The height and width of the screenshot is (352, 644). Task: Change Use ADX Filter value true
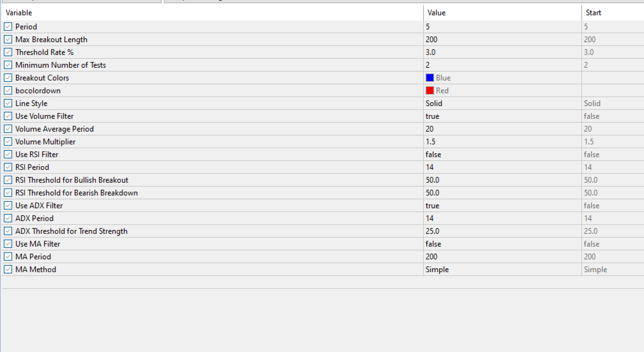[502, 205]
